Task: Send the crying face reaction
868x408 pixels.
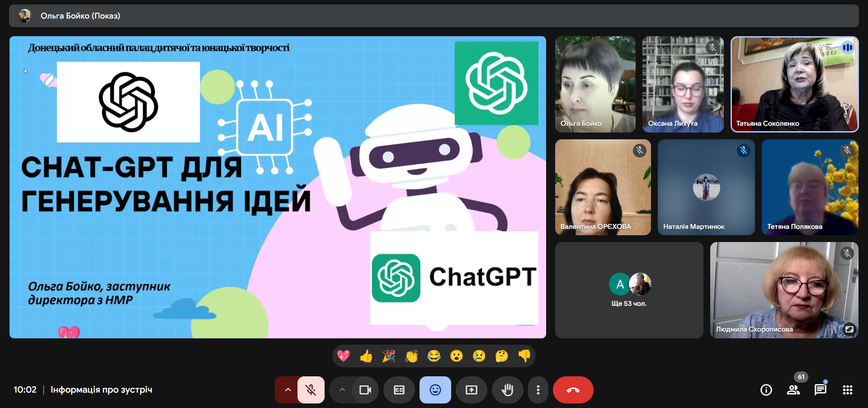Action: (x=479, y=356)
